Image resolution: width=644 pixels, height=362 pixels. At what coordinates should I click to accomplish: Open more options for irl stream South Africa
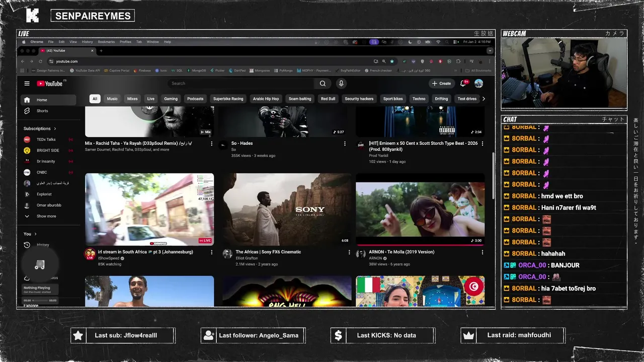coord(211,252)
